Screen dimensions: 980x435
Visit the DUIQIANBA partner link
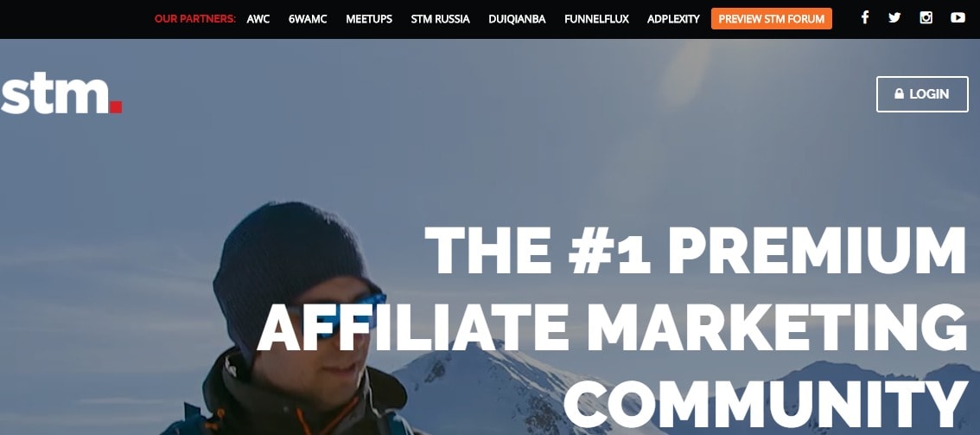coord(517,19)
